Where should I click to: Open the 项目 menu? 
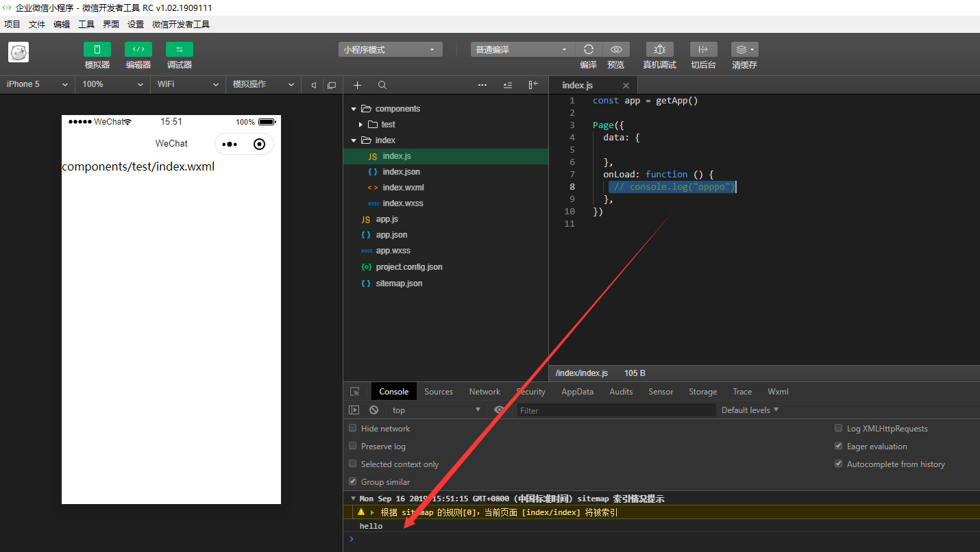click(12, 24)
